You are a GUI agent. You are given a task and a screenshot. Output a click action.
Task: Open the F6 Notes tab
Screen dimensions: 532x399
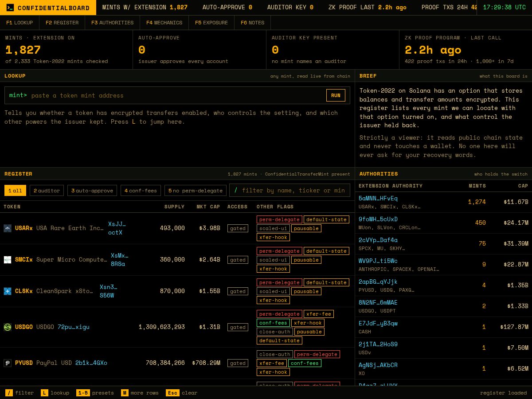click(x=252, y=23)
